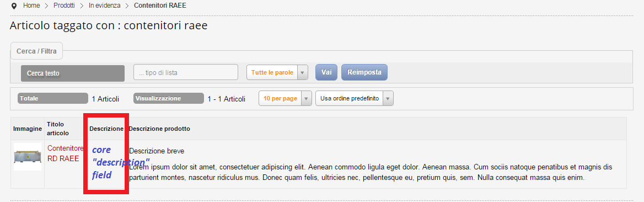
Task: Click the location pin icon in breadcrumb
Action: coord(14,6)
